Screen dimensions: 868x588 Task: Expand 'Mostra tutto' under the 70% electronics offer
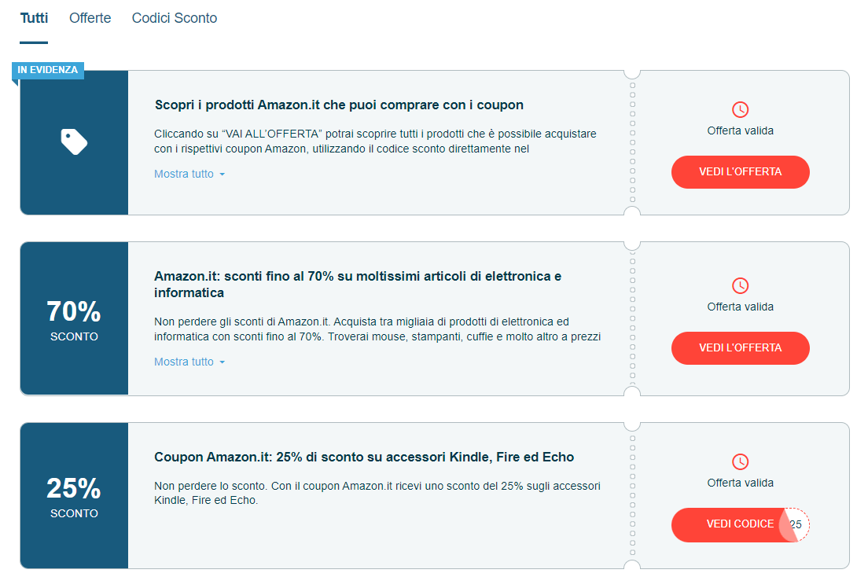point(184,362)
